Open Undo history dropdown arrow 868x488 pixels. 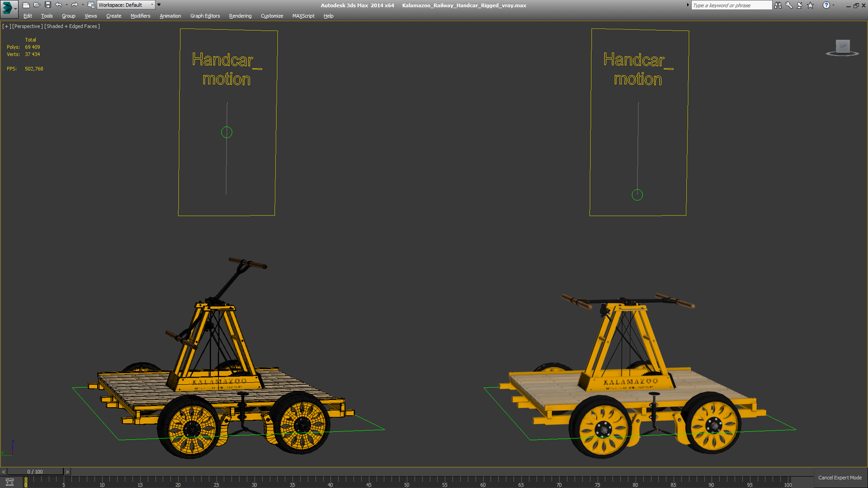coord(66,5)
